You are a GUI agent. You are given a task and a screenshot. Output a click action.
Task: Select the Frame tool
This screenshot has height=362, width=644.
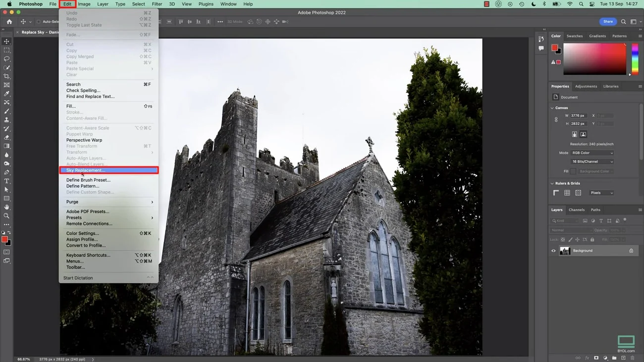6,85
